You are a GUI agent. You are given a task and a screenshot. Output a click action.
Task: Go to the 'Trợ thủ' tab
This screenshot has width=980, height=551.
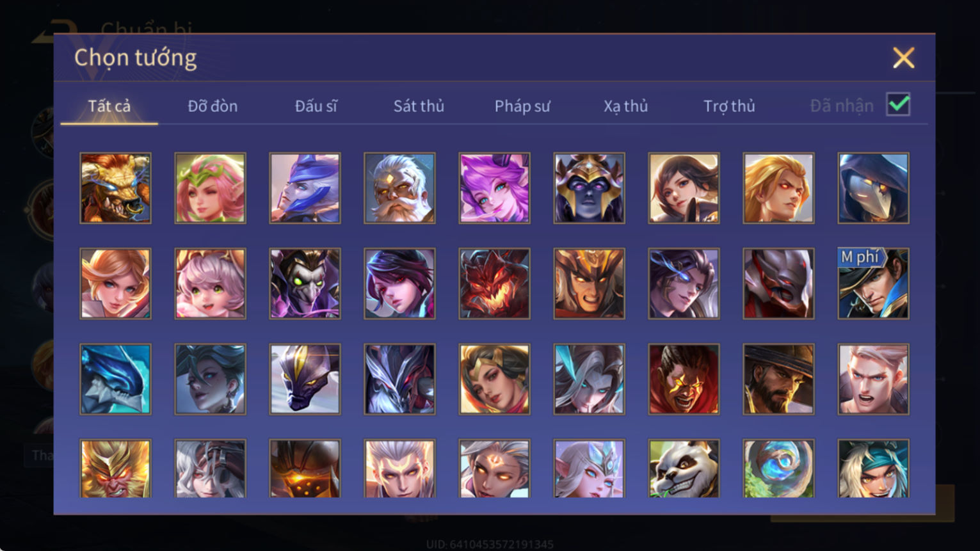(x=729, y=106)
